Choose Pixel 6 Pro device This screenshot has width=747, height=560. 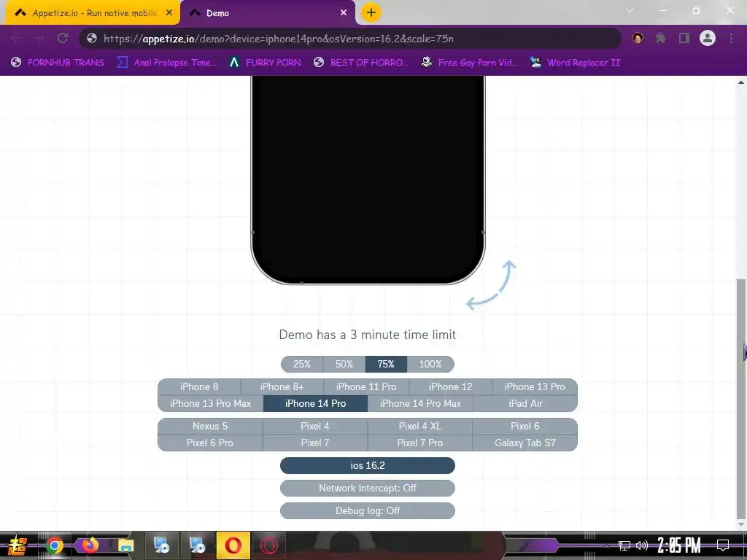[210, 443]
